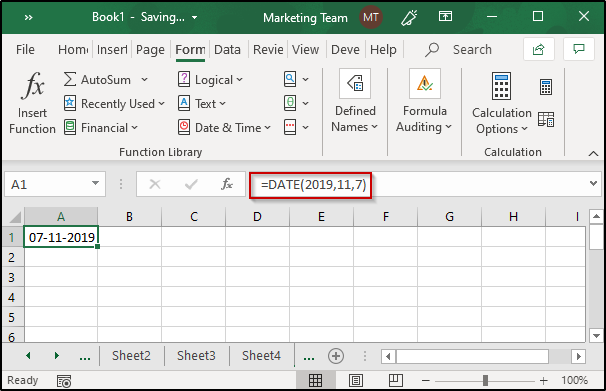Collapse the ribbon with the chevron
This screenshot has width=606, height=391.
point(593,154)
